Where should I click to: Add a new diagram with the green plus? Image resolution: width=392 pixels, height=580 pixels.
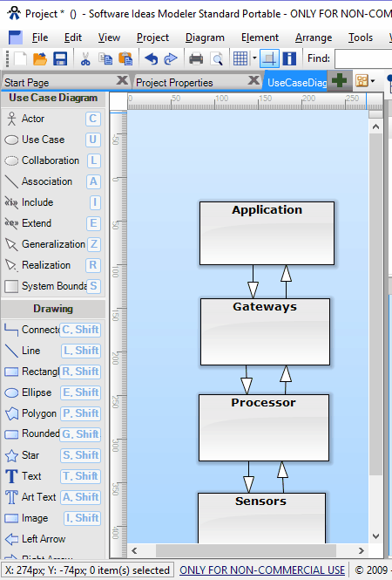point(339,80)
